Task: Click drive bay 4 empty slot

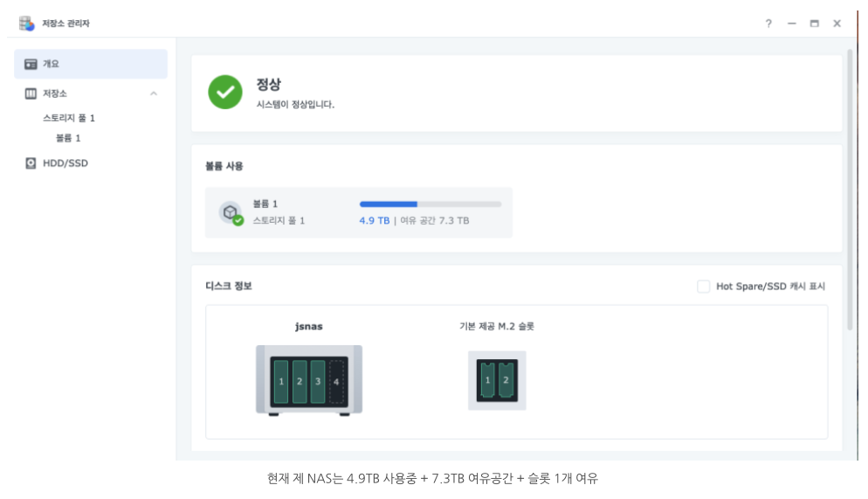Action: [336, 382]
